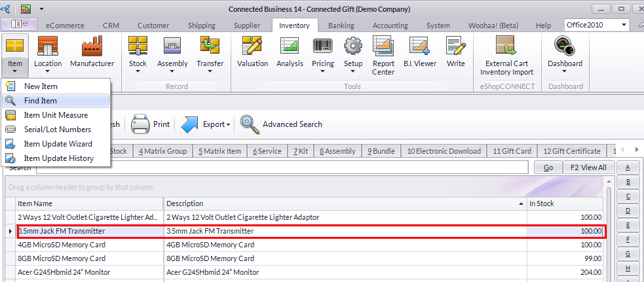Choose Find Item from the menu

pyautogui.click(x=56, y=101)
